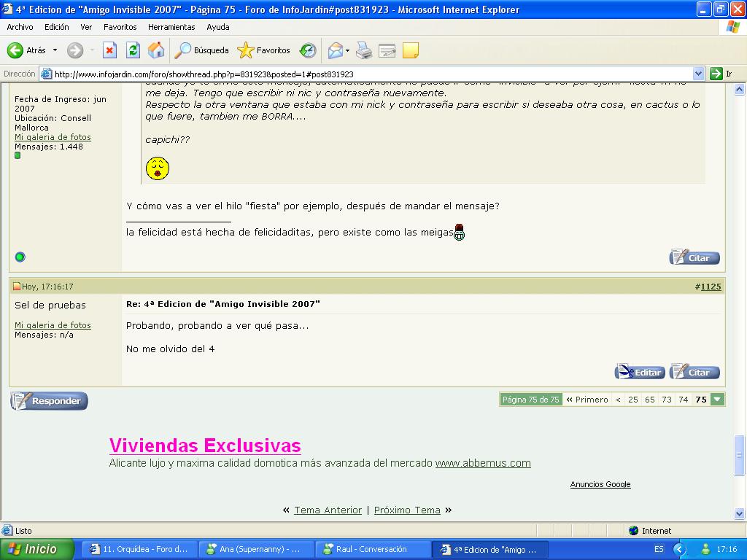The width and height of the screenshot is (747, 560).
Task: Click the Edit page toolbar icon
Action: click(387, 50)
